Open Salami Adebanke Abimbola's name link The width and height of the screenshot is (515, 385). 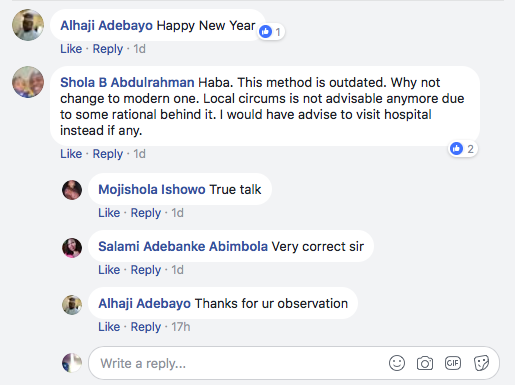pos(183,246)
